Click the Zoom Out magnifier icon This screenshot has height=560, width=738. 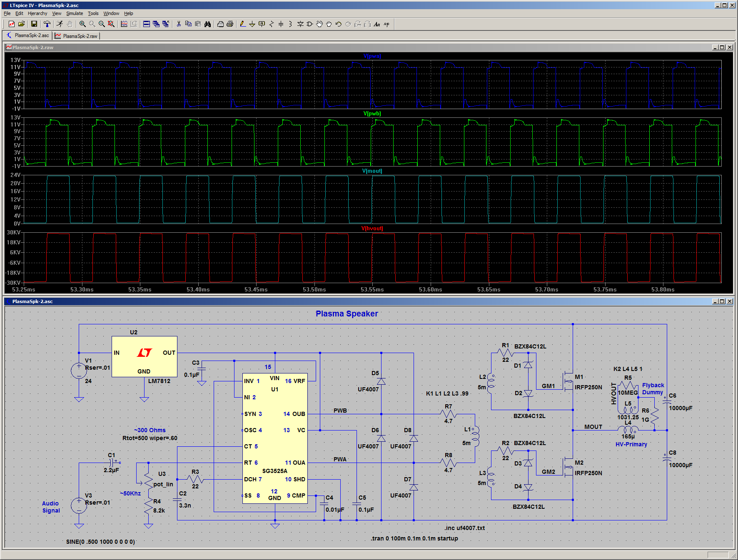102,24
